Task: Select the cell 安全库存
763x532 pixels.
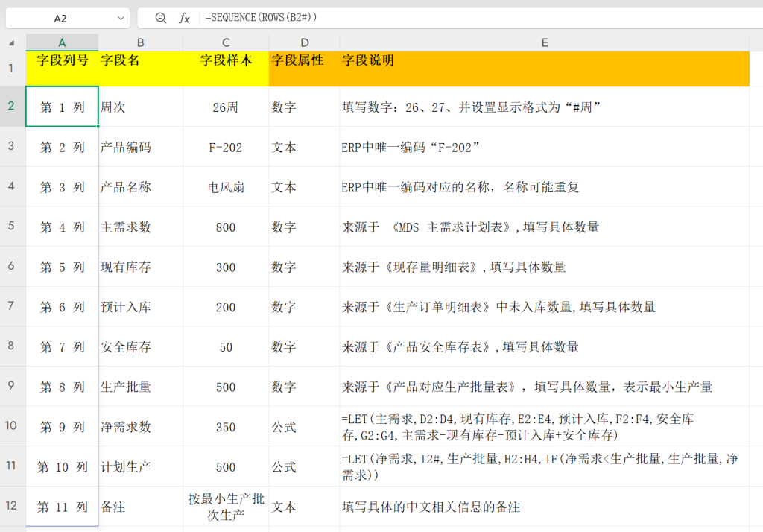Action: tap(141, 346)
